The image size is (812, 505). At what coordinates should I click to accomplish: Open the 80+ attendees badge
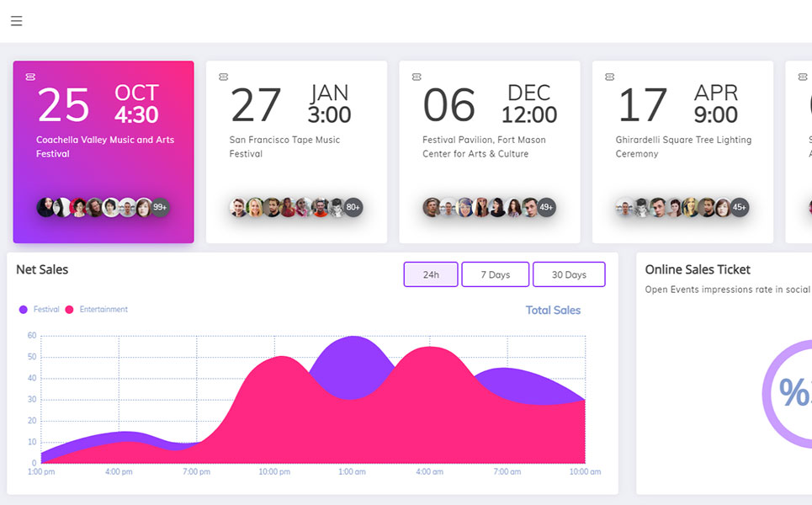tap(353, 207)
